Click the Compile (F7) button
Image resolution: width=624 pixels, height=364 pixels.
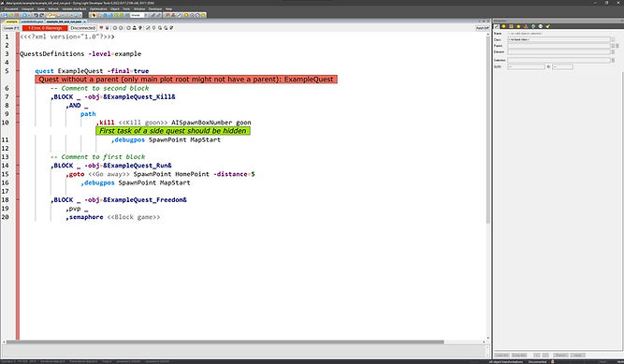coord(11,28)
